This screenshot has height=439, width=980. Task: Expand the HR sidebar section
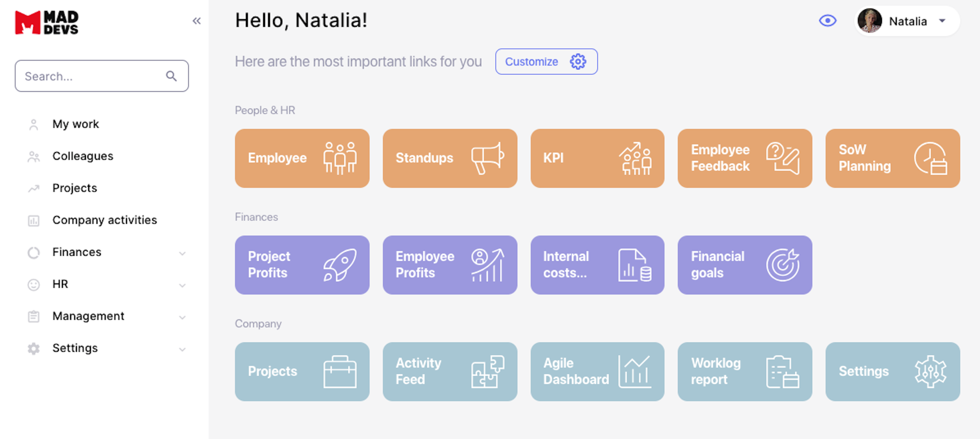pyautogui.click(x=182, y=285)
